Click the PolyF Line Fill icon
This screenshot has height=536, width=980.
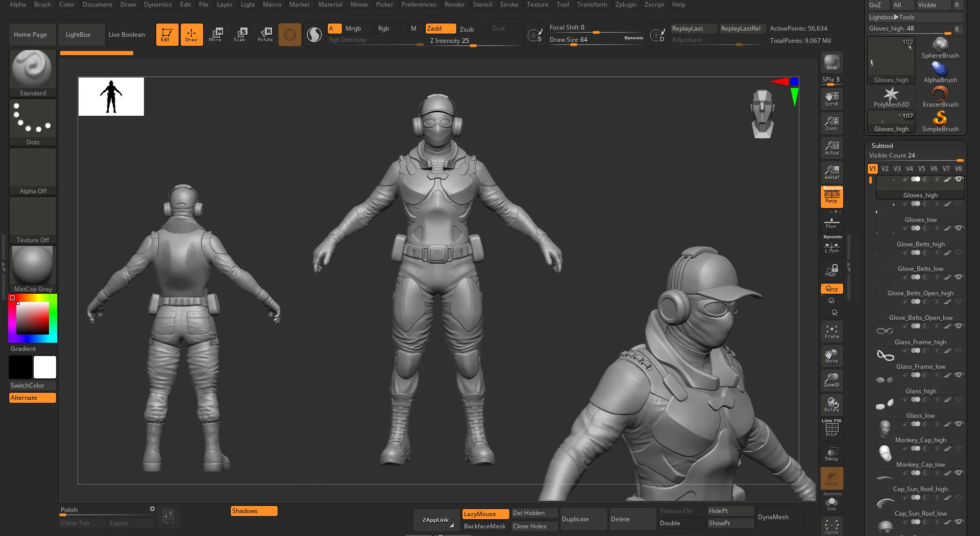point(831,428)
